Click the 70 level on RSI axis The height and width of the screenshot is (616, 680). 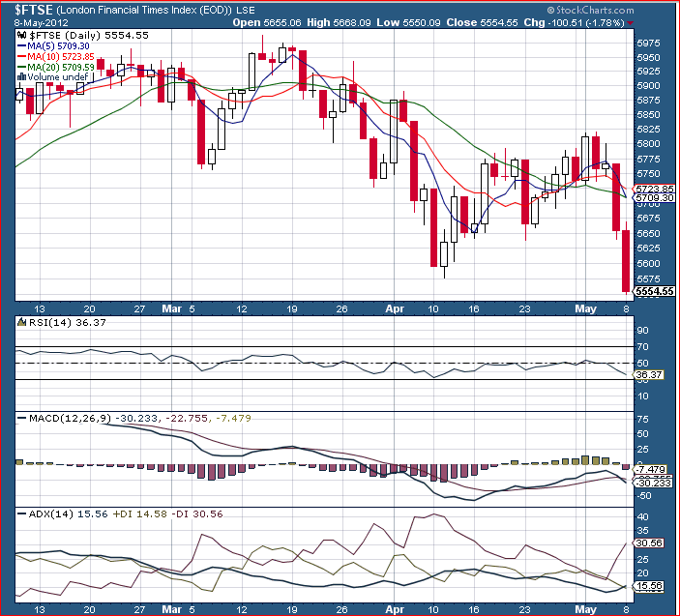coord(642,347)
